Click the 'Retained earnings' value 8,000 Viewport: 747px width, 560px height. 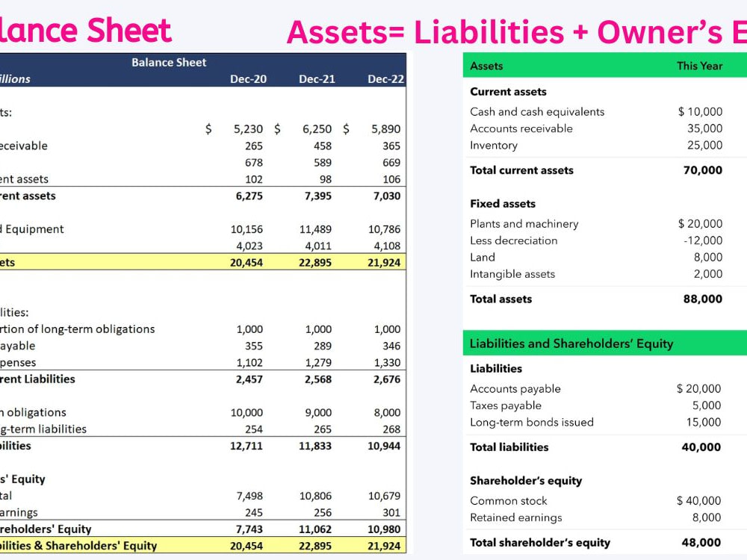[708, 517]
